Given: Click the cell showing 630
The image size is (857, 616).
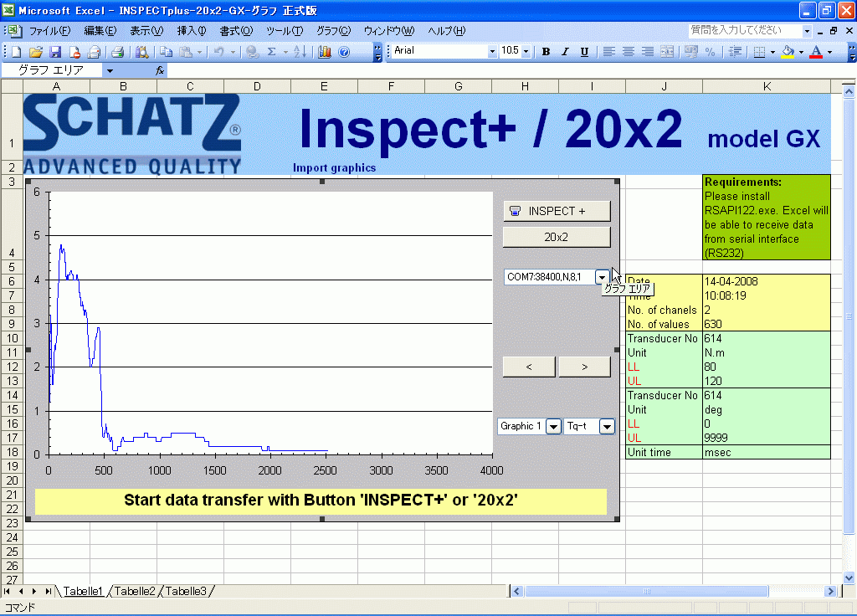Looking at the screenshot, I should point(767,324).
